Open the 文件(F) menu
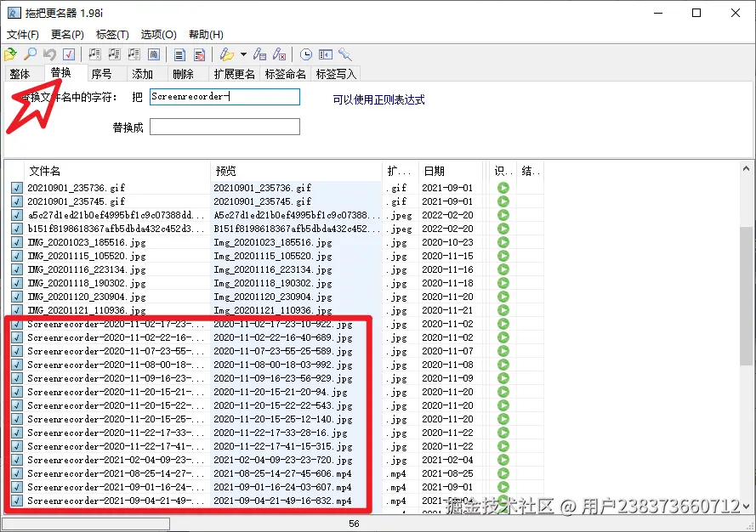756x532 pixels. tap(23, 35)
